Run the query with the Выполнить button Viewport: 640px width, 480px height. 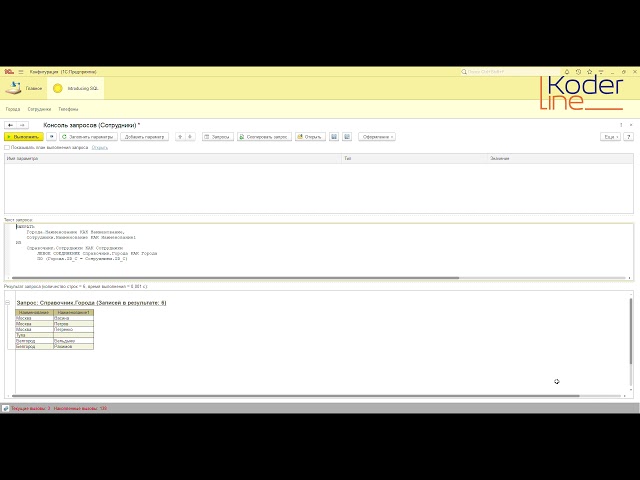(24, 137)
